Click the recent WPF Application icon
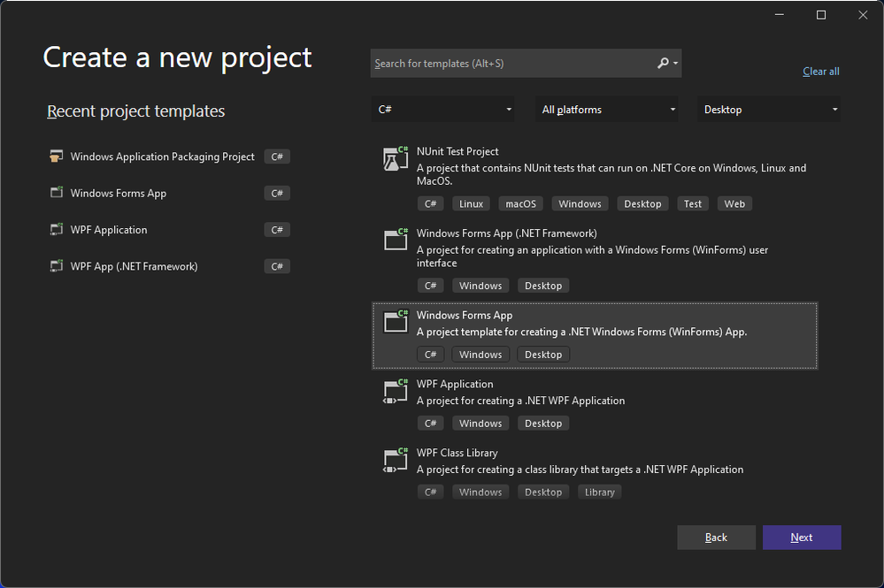The image size is (884, 588). [x=57, y=229]
